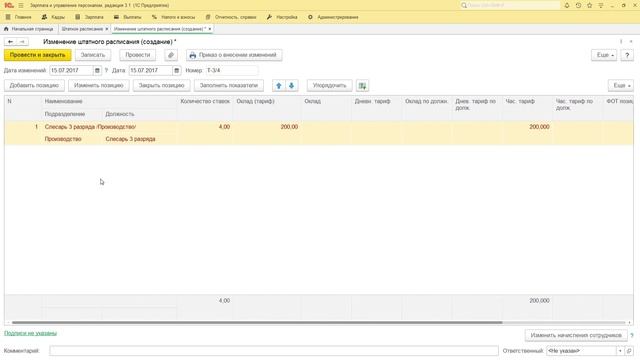Click Провести и закрыть button
Screen dimensions: 640x360
(x=38, y=55)
